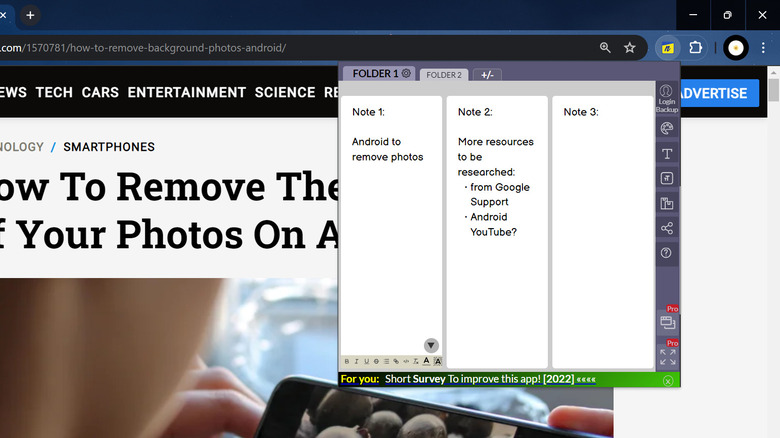Click the text font T icon
Screen dimensions: 780x438
667,154
